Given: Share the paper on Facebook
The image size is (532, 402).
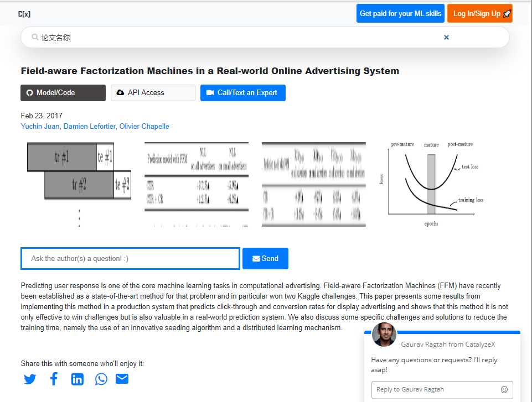Looking at the screenshot, I should pyautogui.click(x=54, y=379).
